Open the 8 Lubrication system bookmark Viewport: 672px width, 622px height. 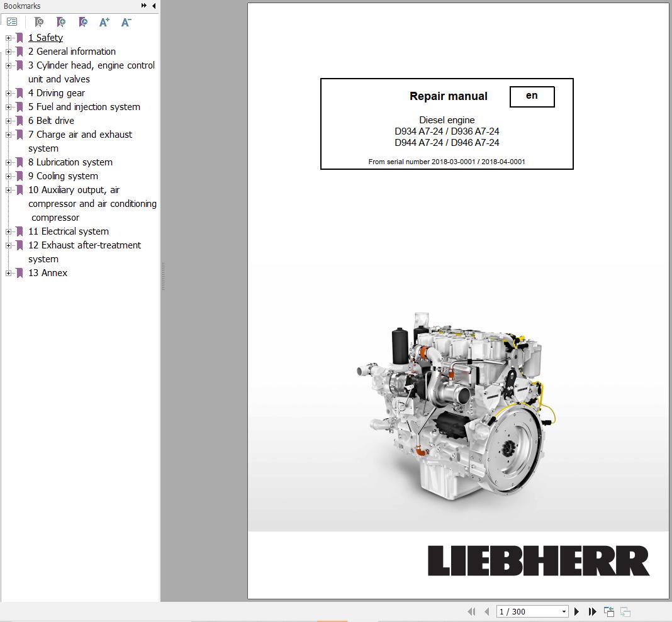click(70, 162)
